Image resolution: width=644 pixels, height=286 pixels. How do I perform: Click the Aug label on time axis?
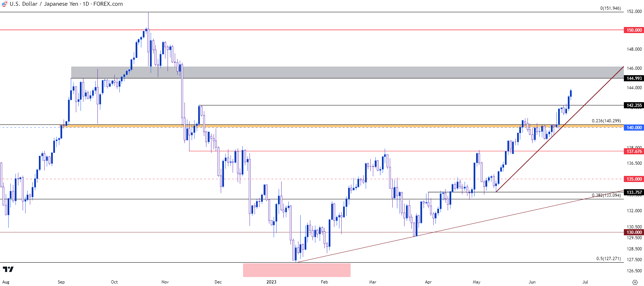[6, 282]
